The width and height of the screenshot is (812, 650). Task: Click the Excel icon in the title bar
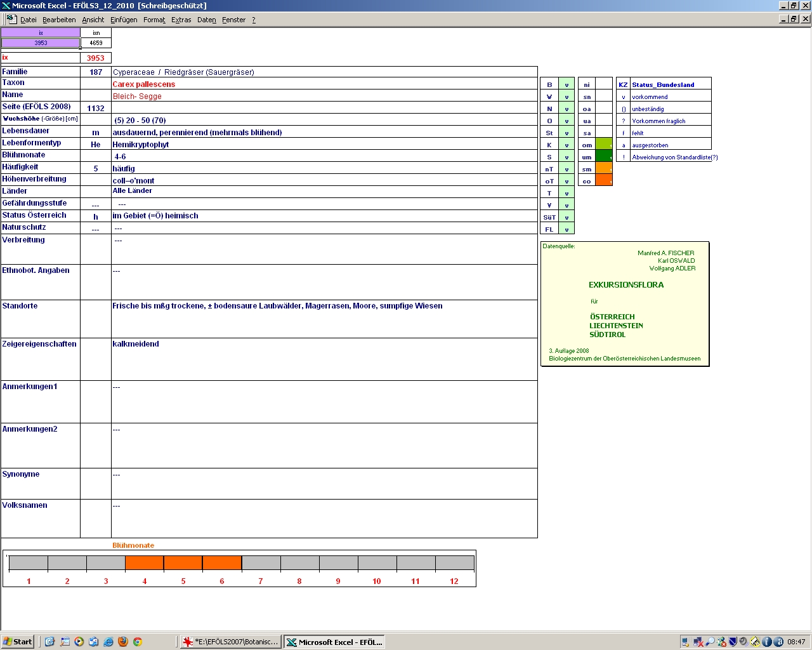coord(6,6)
